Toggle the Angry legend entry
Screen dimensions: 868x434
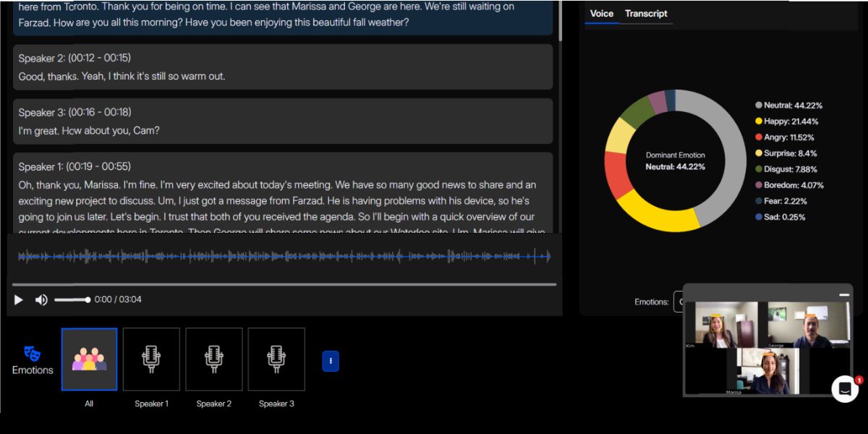coord(785,137)
